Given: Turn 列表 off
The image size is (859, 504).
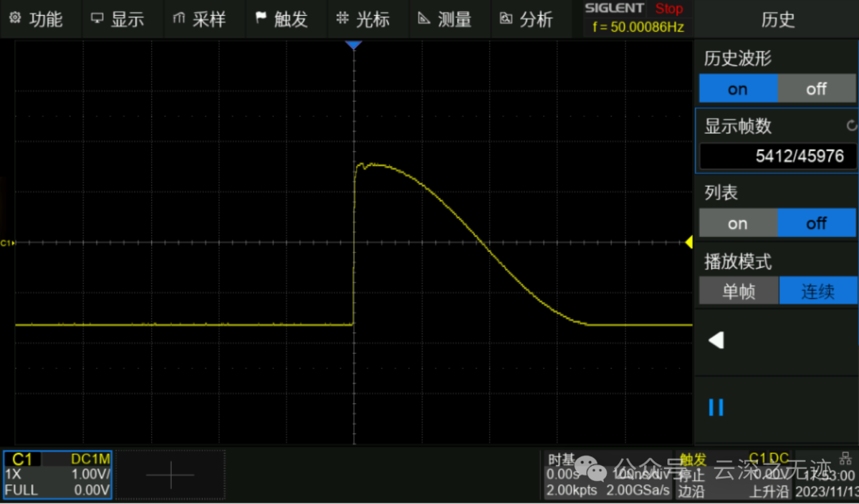Looking at the screenshot, I should [816, 223].
